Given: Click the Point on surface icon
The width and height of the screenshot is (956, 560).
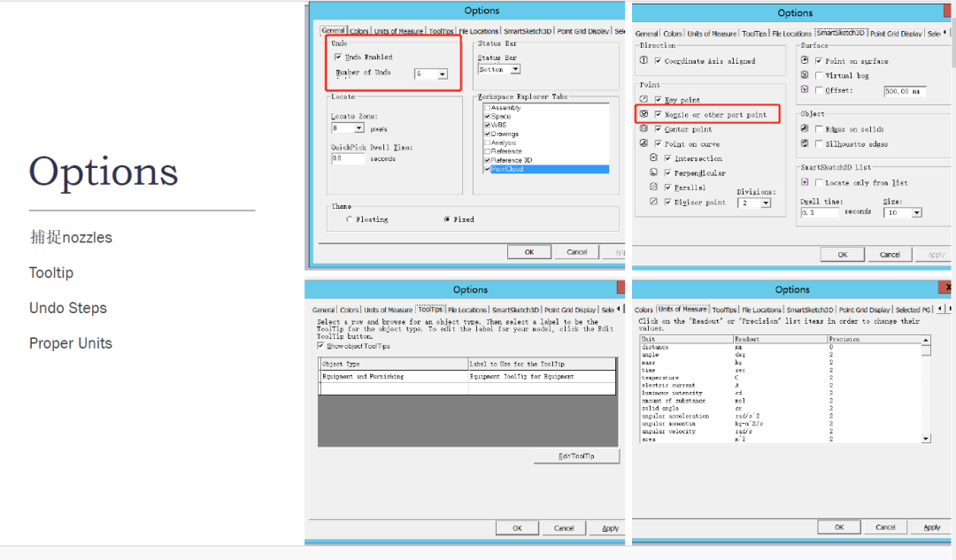Looking at the screenshot, I should [x=805, y=60].
